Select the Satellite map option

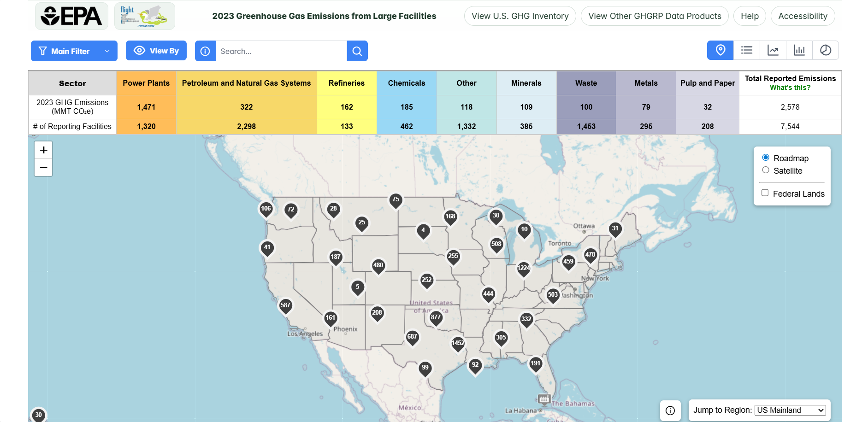coord(766,170)
